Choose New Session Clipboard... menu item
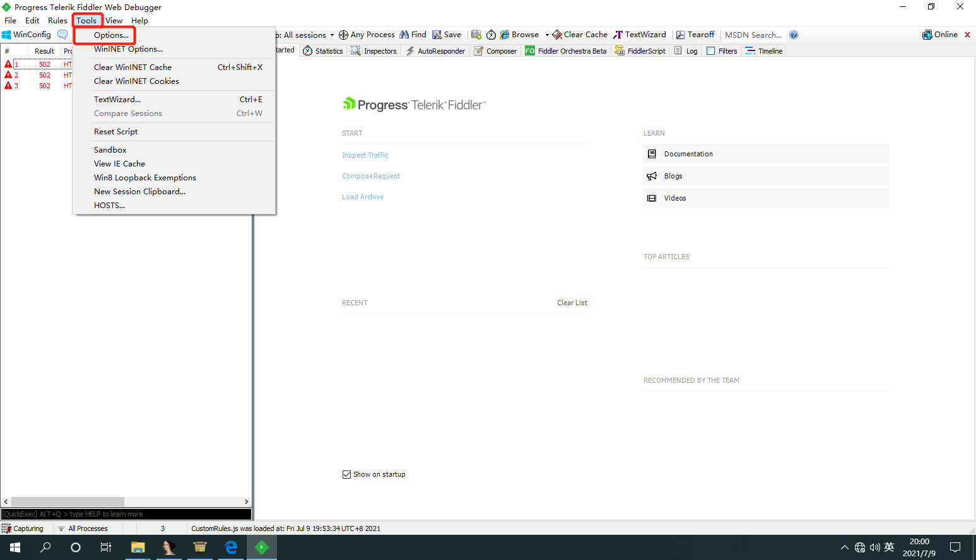976x560 pixels. [x=174, y=192]
